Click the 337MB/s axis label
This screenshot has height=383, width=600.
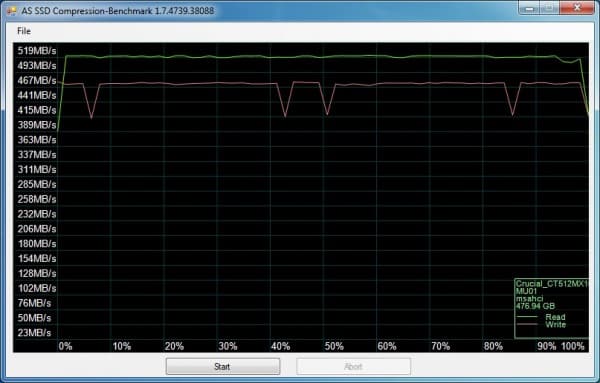tap(37, 155)
